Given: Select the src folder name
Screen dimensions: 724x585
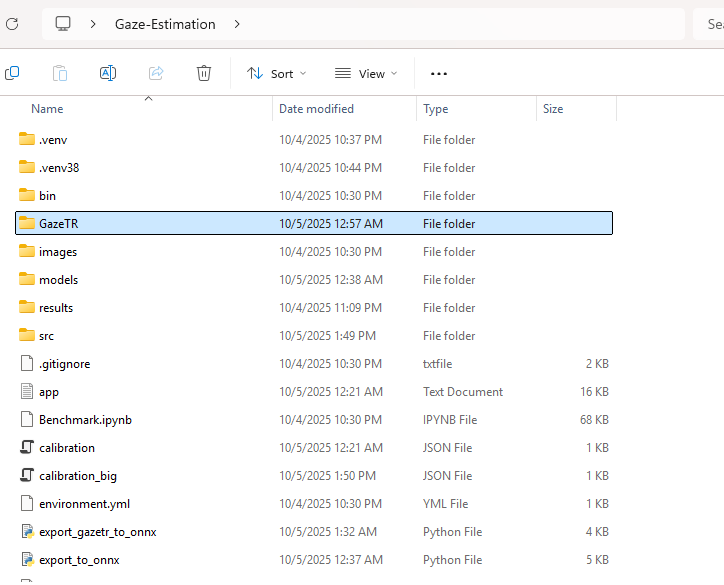Looking at the screenshot, I should (x=46, y=336).
